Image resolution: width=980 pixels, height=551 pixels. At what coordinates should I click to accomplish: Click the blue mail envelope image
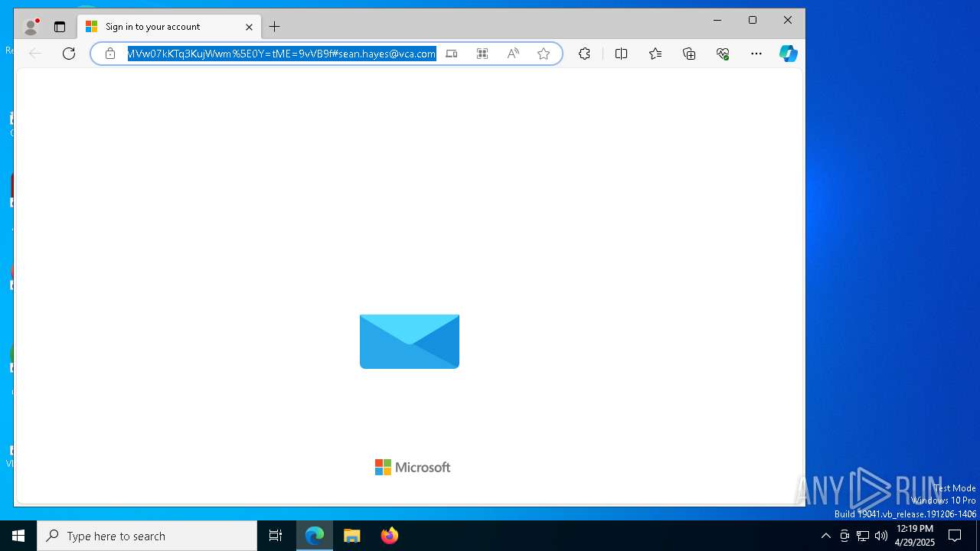pyautogui.click(x=410, y=341)
